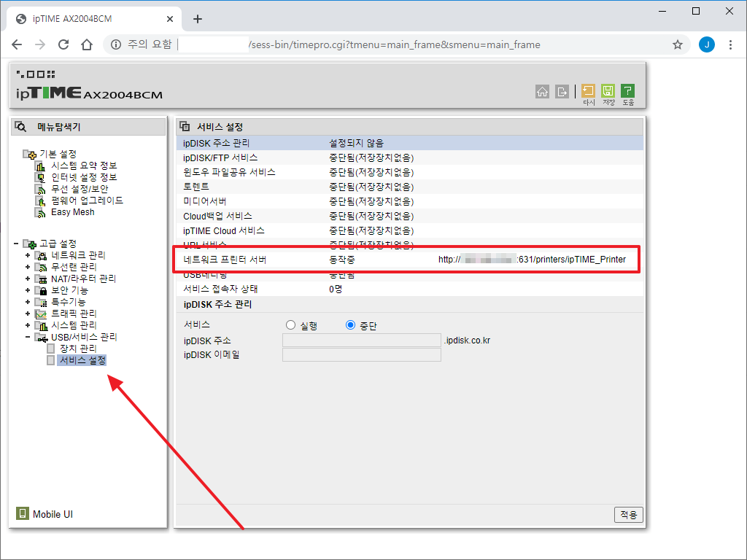Open 펌웨어 업그레이드 menu entry
This screenshot has width=747, height=560.
88,201
